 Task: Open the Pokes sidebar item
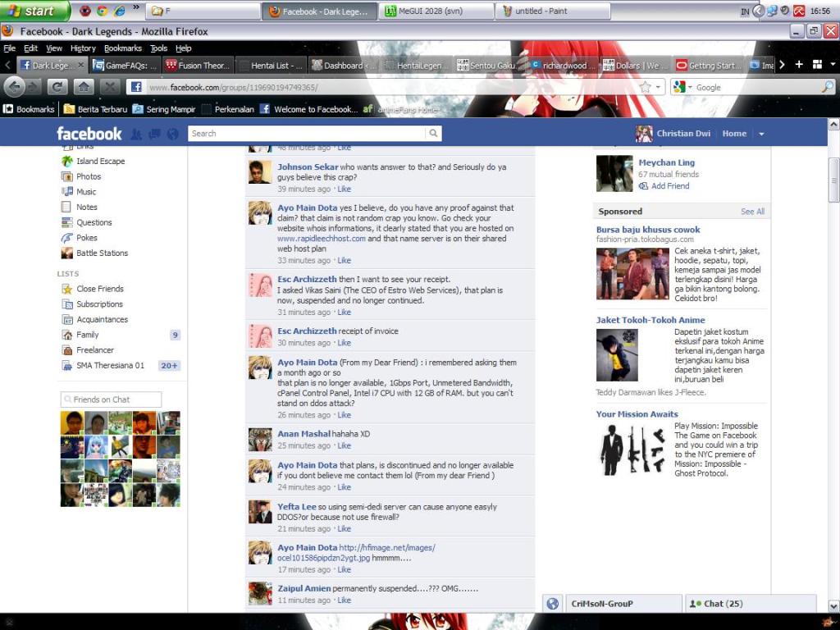(87, 238)
